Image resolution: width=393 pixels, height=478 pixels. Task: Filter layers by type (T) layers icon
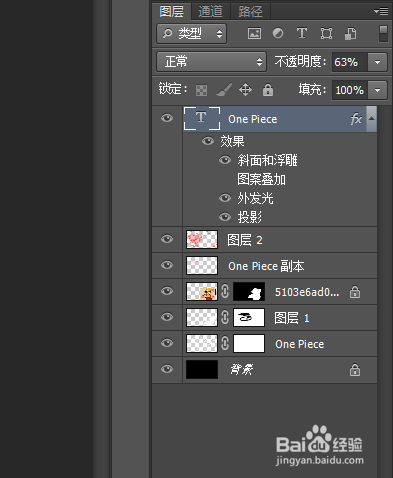pyautogui.click(x=302, y=33)
